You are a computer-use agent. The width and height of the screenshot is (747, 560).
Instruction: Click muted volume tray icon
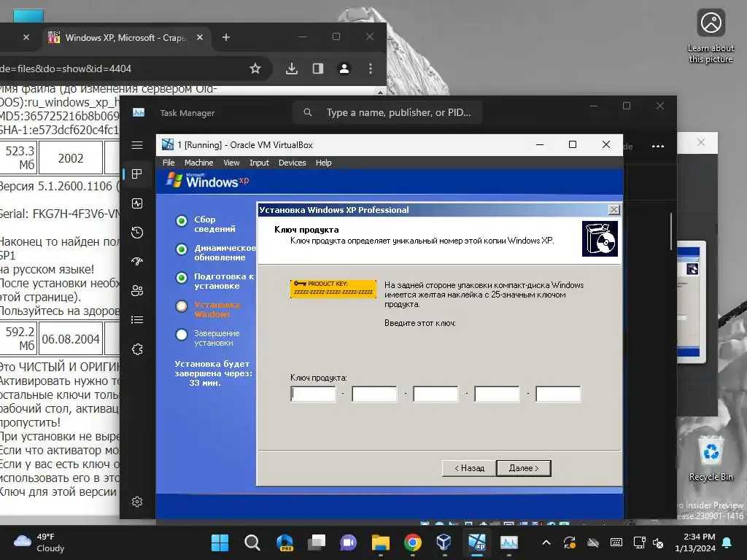click(659, 542)
